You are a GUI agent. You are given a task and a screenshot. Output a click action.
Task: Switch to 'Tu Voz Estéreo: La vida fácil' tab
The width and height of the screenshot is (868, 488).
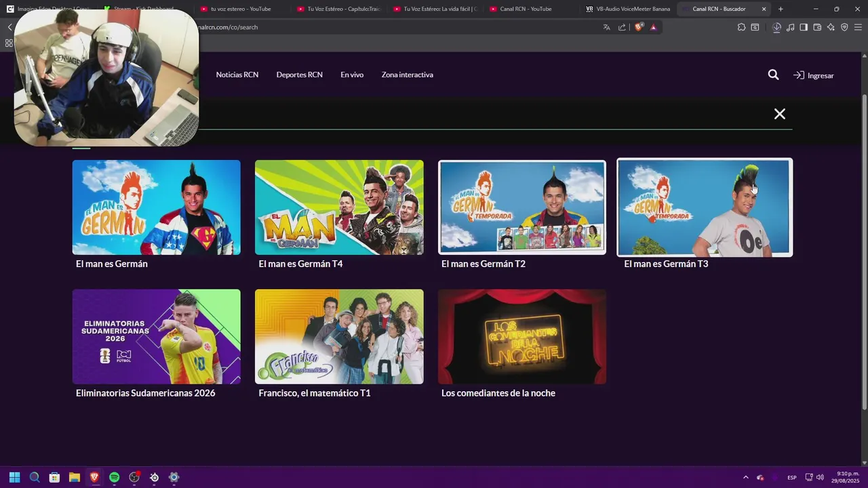(x=434, y=9)
